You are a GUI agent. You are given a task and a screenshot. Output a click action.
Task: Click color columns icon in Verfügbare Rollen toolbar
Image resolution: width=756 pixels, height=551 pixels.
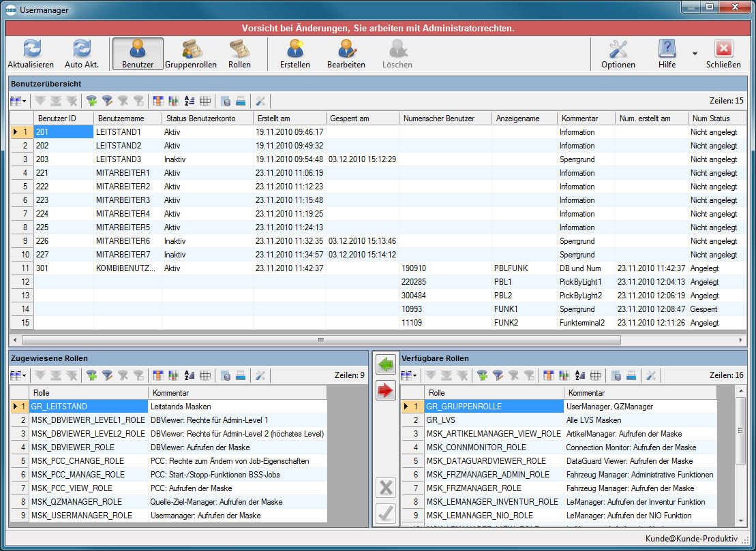pyautogui.click(x=564, y=376)
